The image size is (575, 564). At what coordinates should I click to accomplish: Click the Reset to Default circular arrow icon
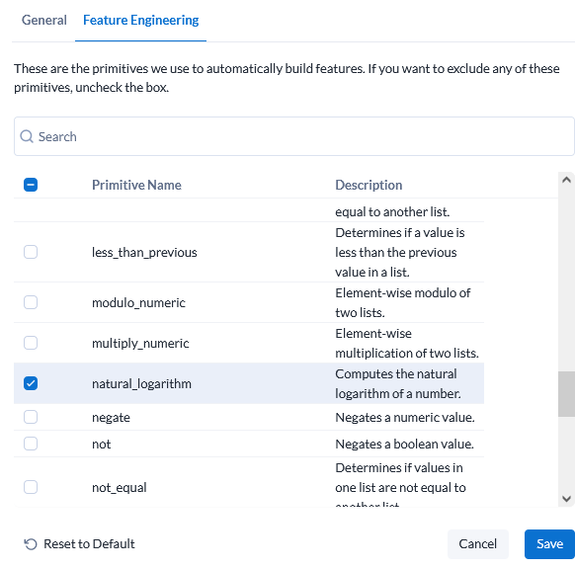(x=31, y=544)
